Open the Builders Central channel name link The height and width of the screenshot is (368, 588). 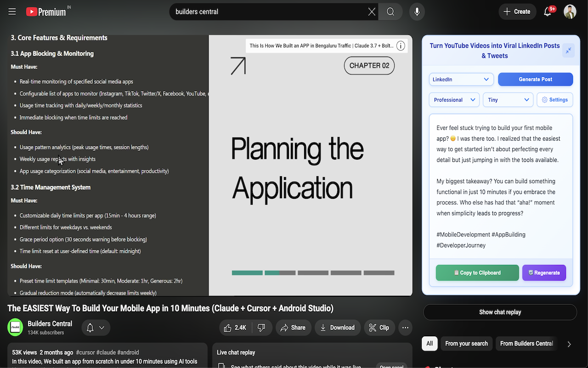coord(50,323)
